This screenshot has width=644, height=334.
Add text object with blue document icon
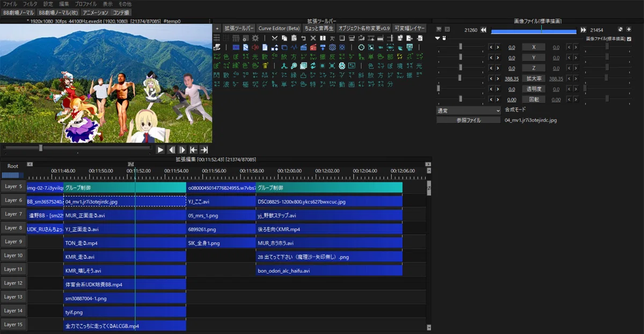point(265,47)
